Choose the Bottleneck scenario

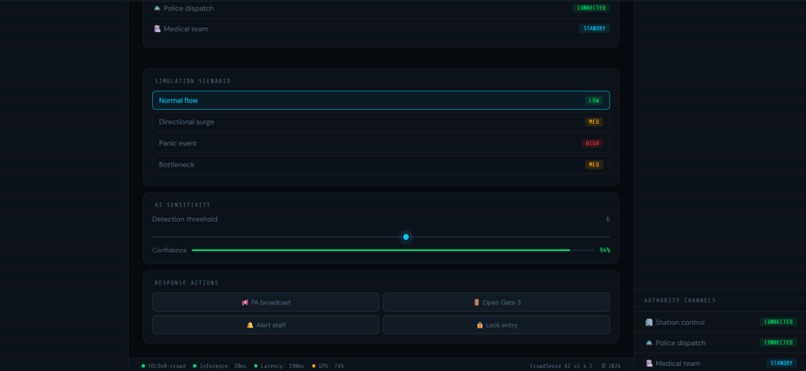coord(381,165)
